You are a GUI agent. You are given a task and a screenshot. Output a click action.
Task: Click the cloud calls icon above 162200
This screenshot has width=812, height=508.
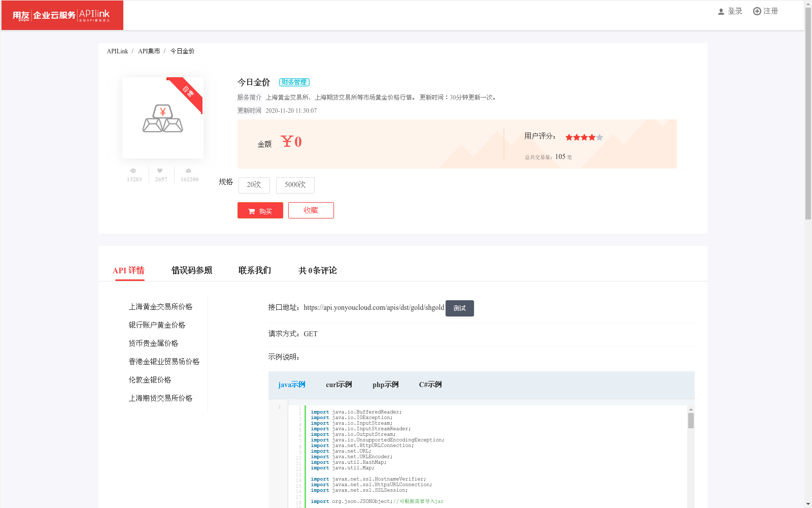pyautogui.click(x=188, y=171)
